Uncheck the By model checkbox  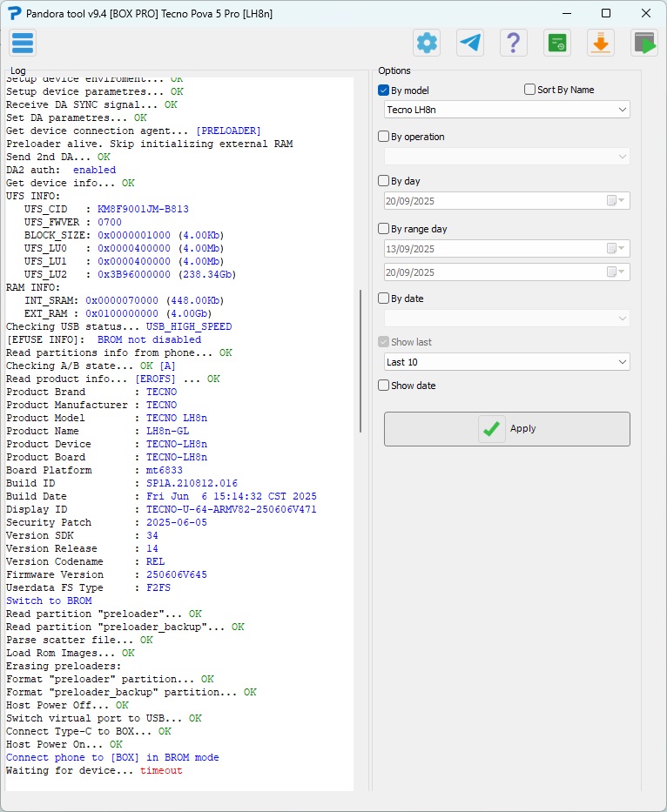[x=383, y=91]
